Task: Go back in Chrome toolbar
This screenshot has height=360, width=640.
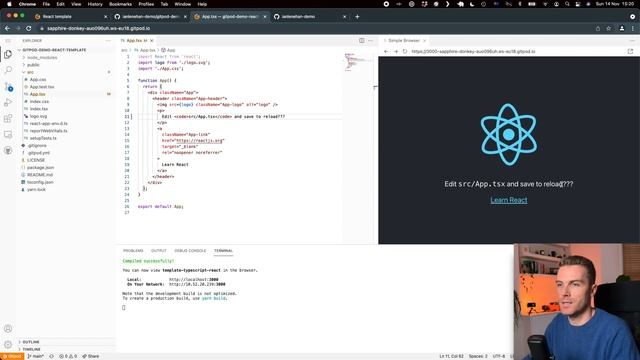Action: [x=7, y=28]
